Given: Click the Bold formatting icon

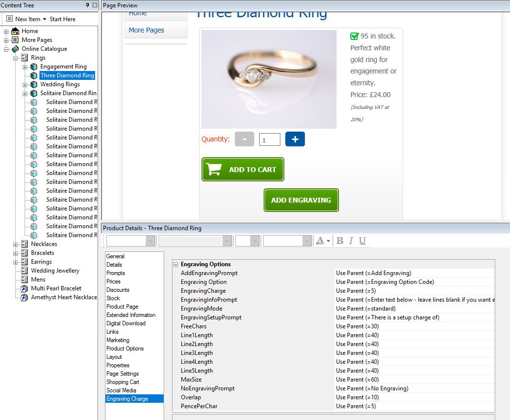Looking at the screenshot, I should [x=340, y=241].
